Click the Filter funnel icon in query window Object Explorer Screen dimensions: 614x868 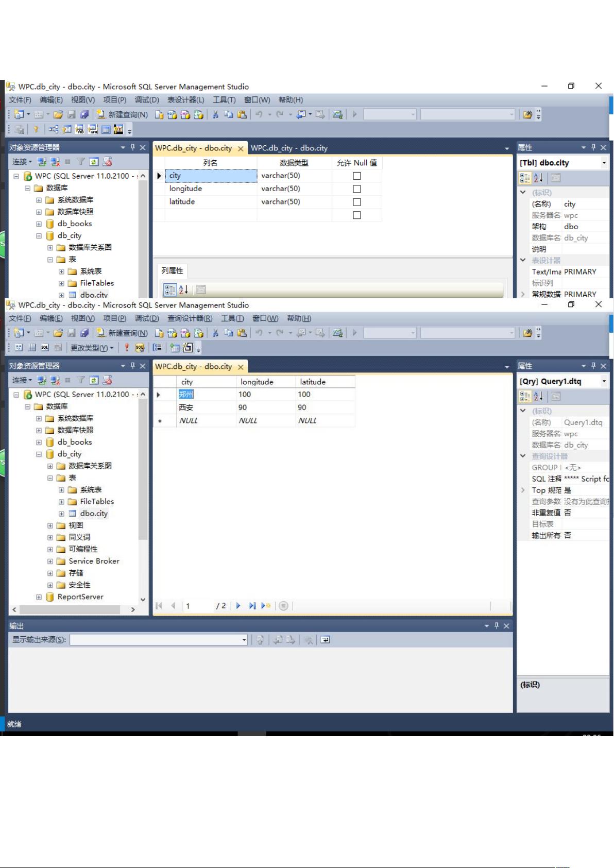click(x=81, y=380)
